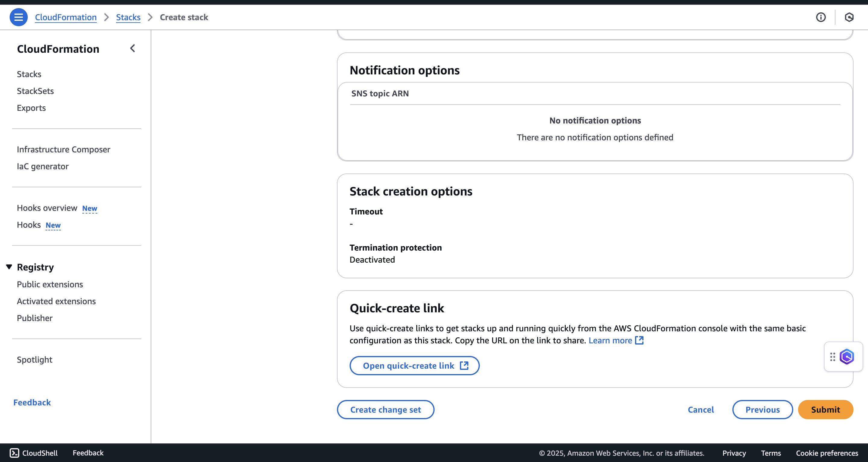Click the Notification options heading
The height and width of the screenshot is (462, 868).
coord(404,70)
